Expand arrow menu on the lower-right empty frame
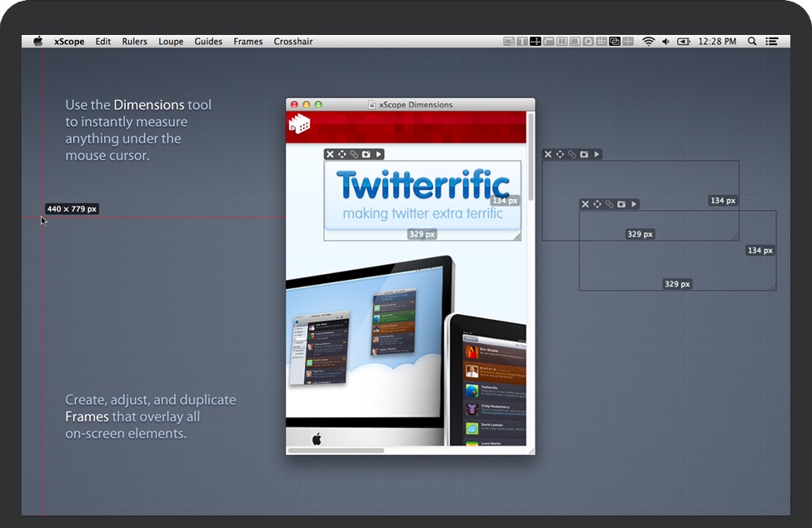 pyautogui.click(x=634, y=204)
